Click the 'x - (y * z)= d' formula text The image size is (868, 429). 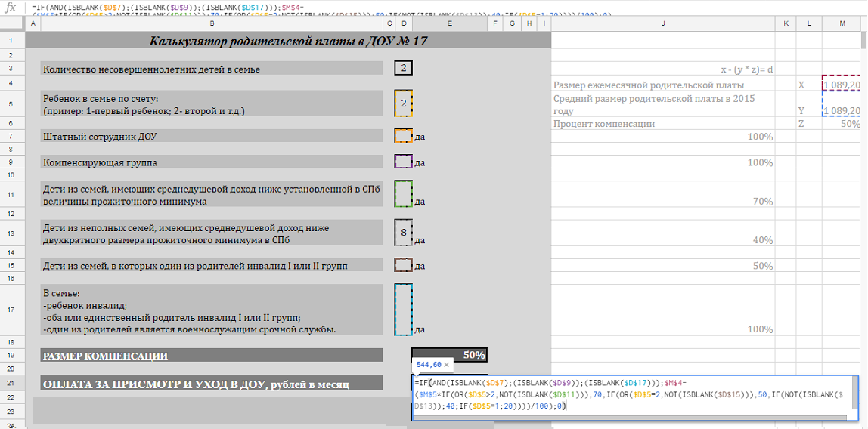pos(747,69)
